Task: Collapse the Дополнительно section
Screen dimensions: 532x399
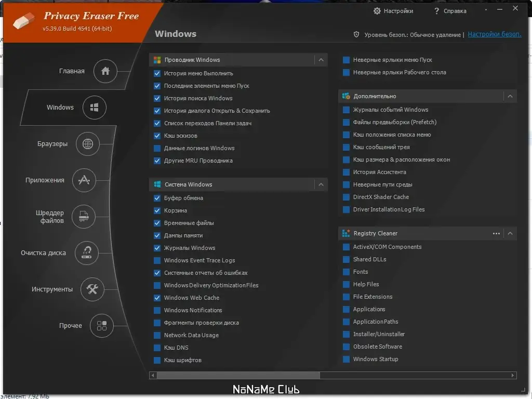Action: click(x=510, y=96)
